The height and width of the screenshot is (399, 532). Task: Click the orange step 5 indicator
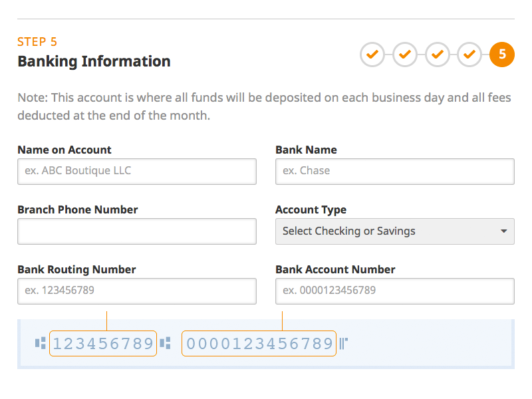[502, 55]
